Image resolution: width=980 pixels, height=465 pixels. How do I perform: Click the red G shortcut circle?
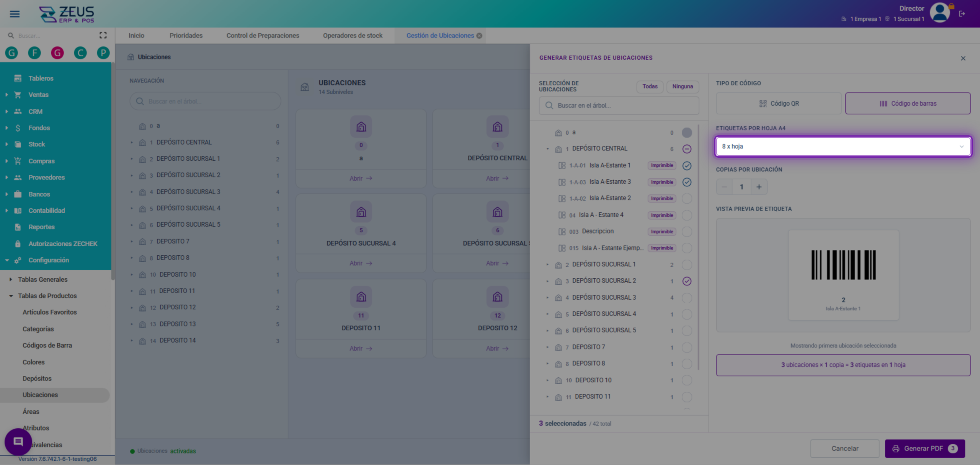[x=57, y=53]
